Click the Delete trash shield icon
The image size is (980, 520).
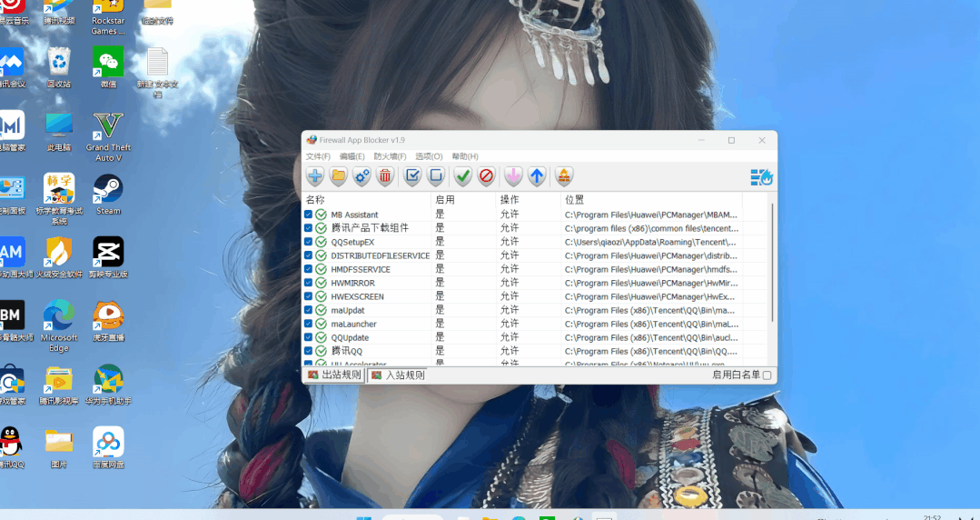tap(386, 176)
